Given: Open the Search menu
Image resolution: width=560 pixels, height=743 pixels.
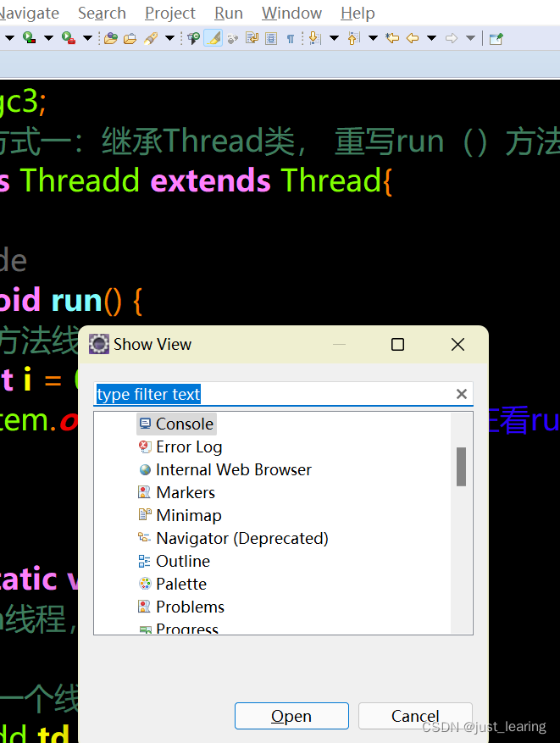Looking at the screenshot, I should (x=102, y=14).
